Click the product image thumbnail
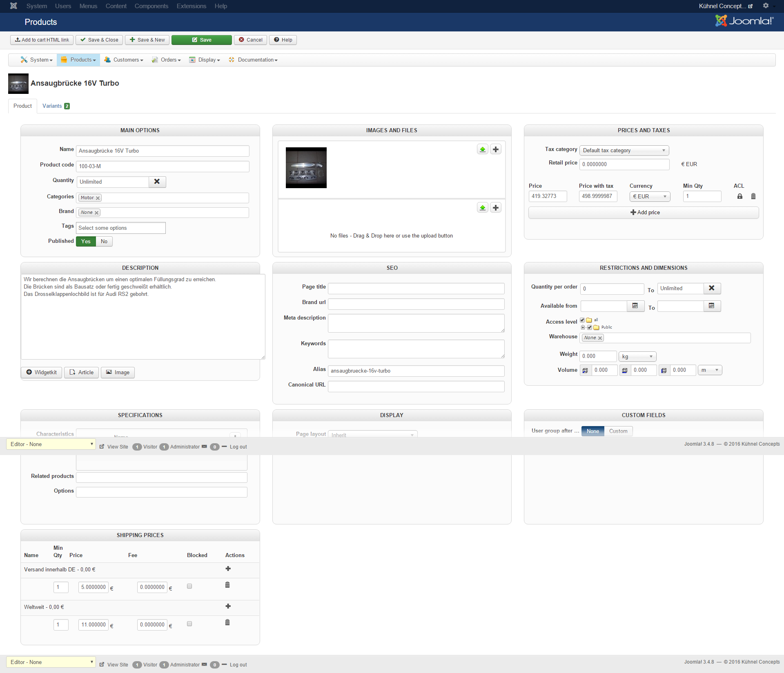784x673 pixels. tap(306, 167)
